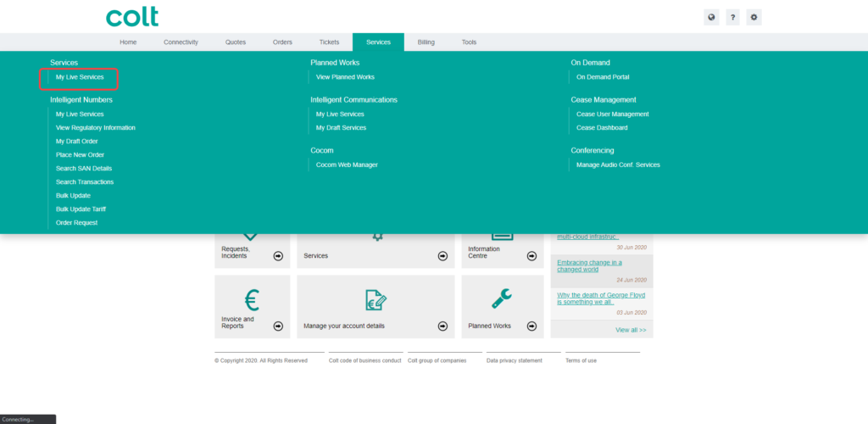Open Order Request
The height and width of the screenshot is (424, 868).
coord(76,223)
